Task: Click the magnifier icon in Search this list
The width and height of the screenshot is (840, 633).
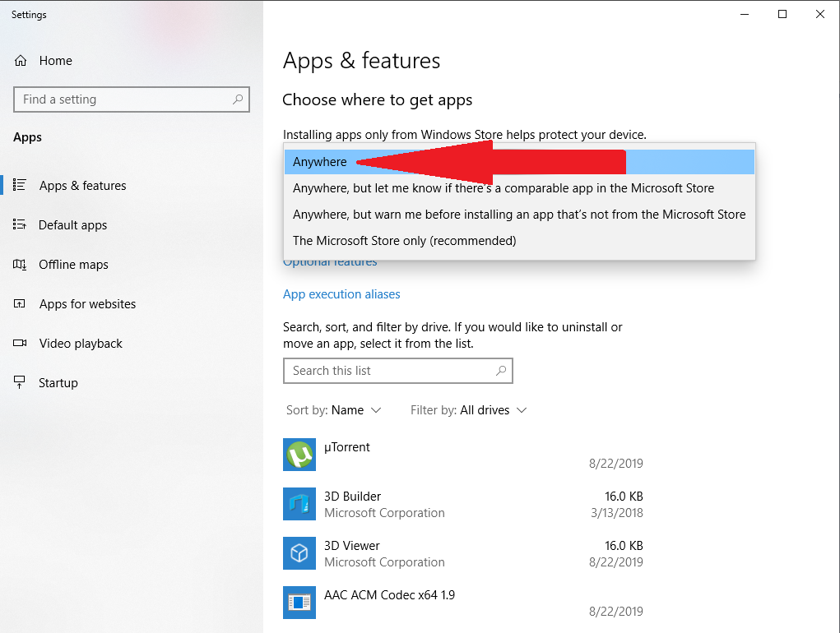Action: pos(501,370)
